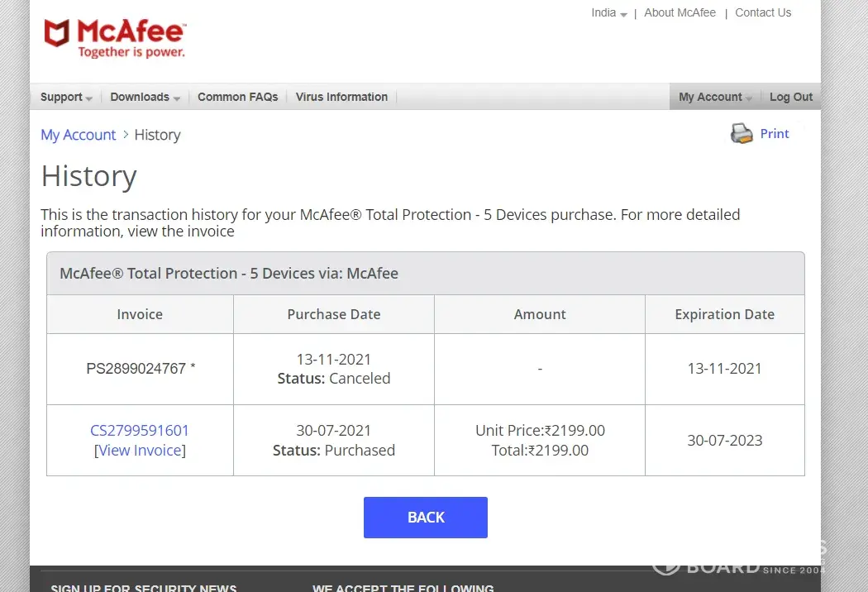Screen dimensions: 868x592
Task: Click the Invoice column header
Action: (x=140, y=314)
